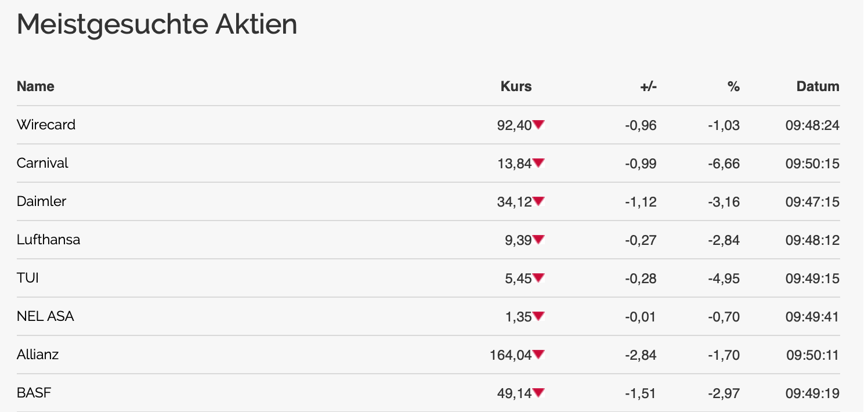Click the TUI stock name
The width and height of the screenshot is (868, 412).
[28, 278]
